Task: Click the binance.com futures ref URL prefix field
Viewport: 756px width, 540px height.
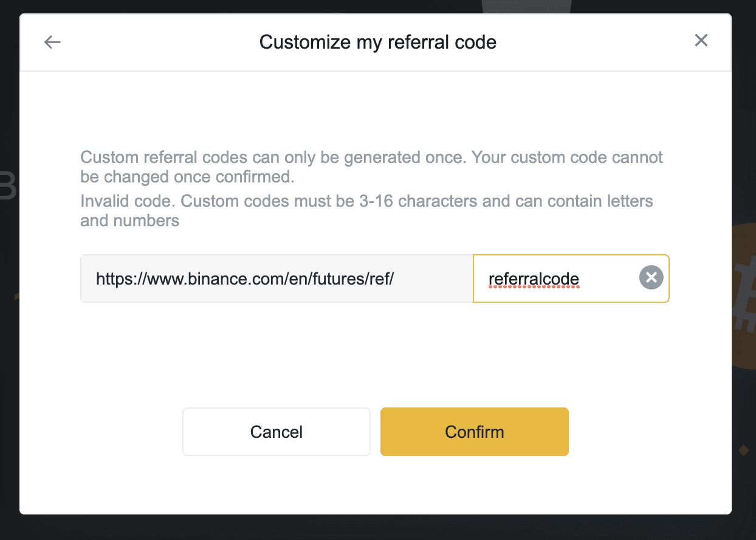Action: coord(277,279)
